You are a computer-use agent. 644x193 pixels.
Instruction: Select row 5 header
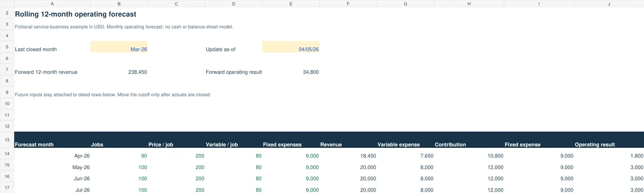click(x=7, y=47)
